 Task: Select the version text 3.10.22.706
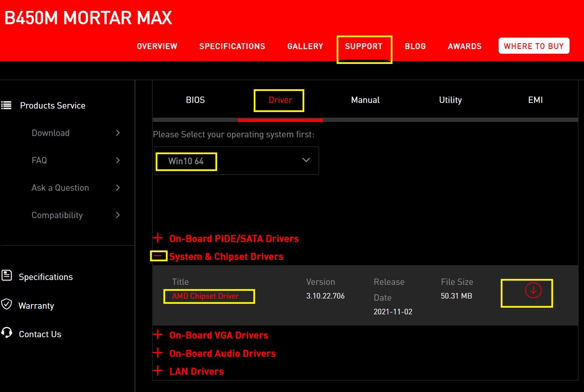[x=325, y=296]
